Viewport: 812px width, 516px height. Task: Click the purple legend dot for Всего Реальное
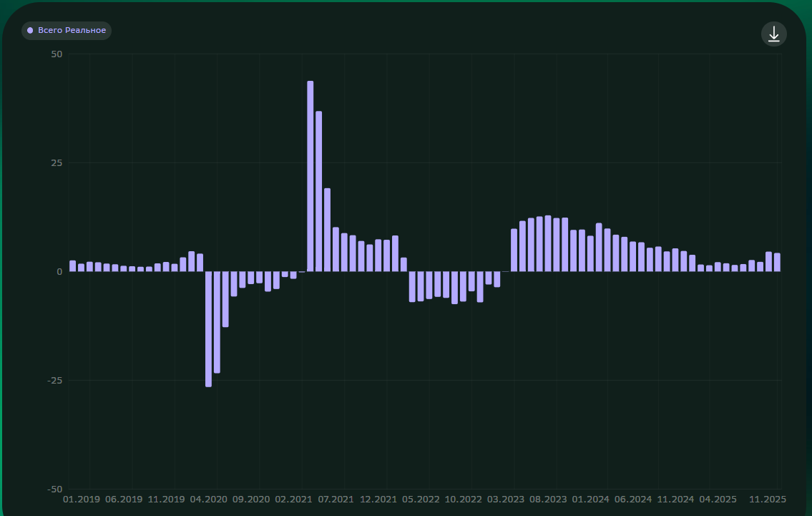point(30,31)
